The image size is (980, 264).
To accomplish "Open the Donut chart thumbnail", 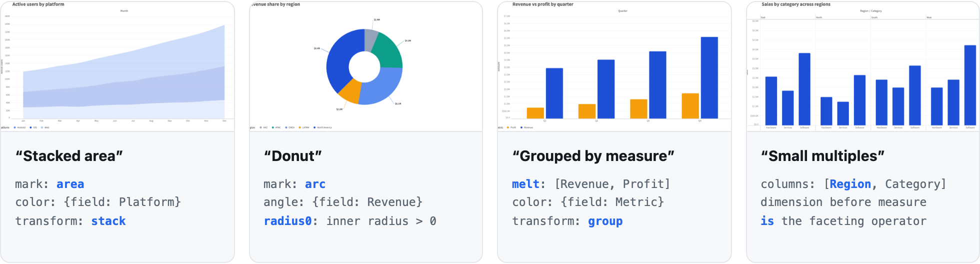I will click(x=366, y=66).
